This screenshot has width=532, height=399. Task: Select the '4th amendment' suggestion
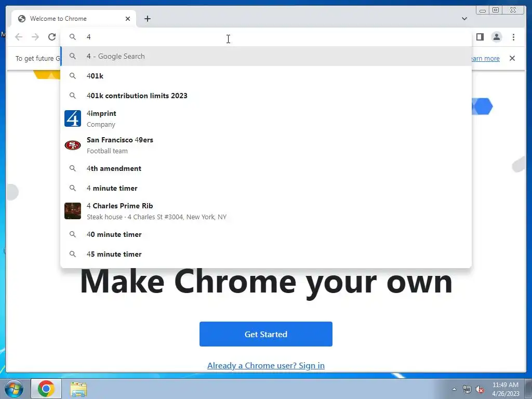point(266,169)
